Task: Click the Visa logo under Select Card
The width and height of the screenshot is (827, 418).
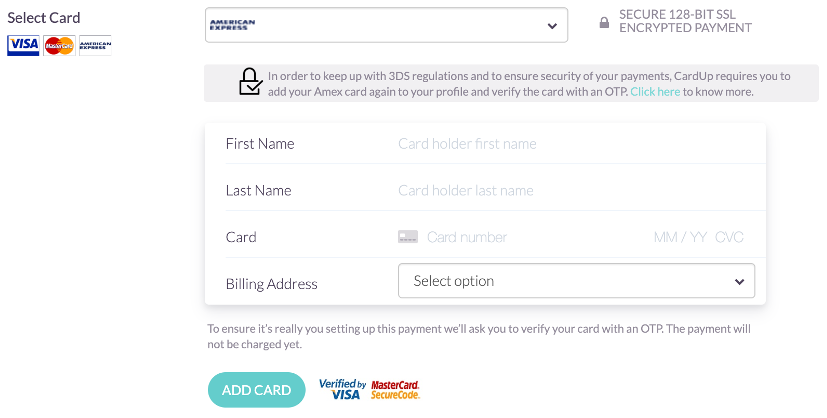Action: point(23,45)
